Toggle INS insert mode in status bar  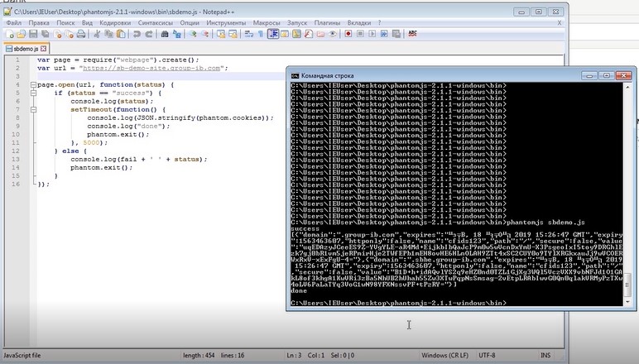pyautogui.click(x=545, y=355)
